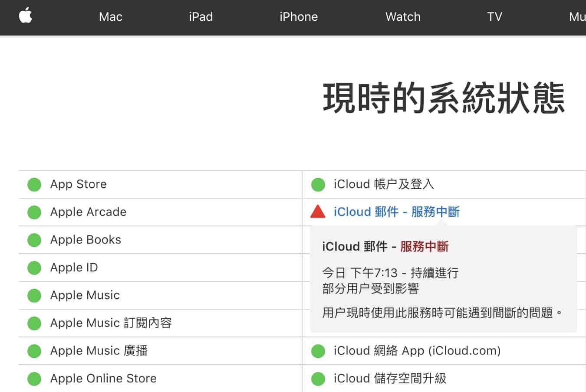Go to the iPhone section
This screenshot has height=392, width=586.
299,17
